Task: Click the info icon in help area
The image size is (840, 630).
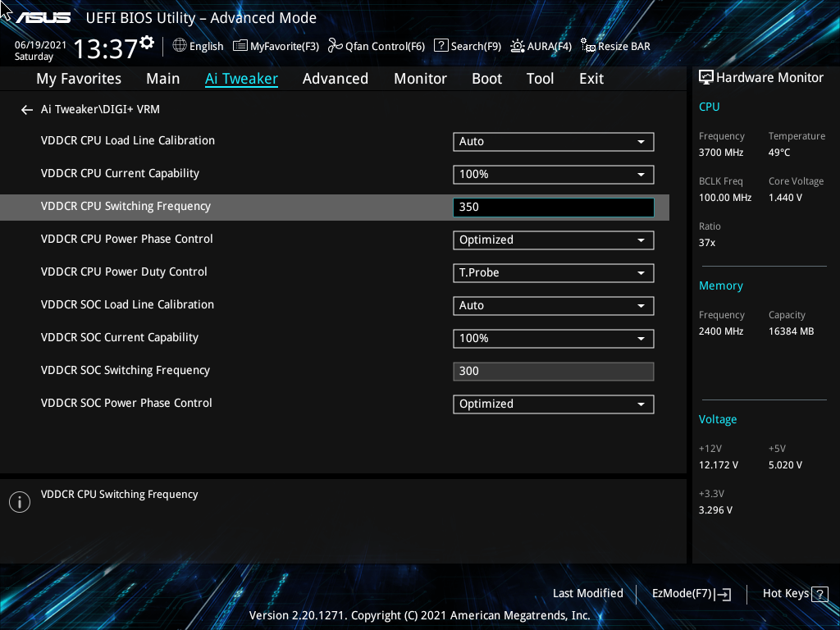Action: [19, 501]
